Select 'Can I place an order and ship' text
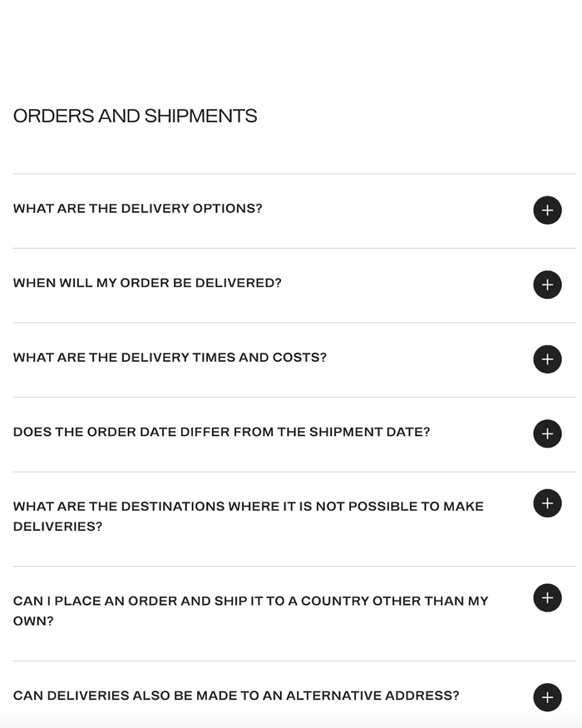 click(250, 601)
